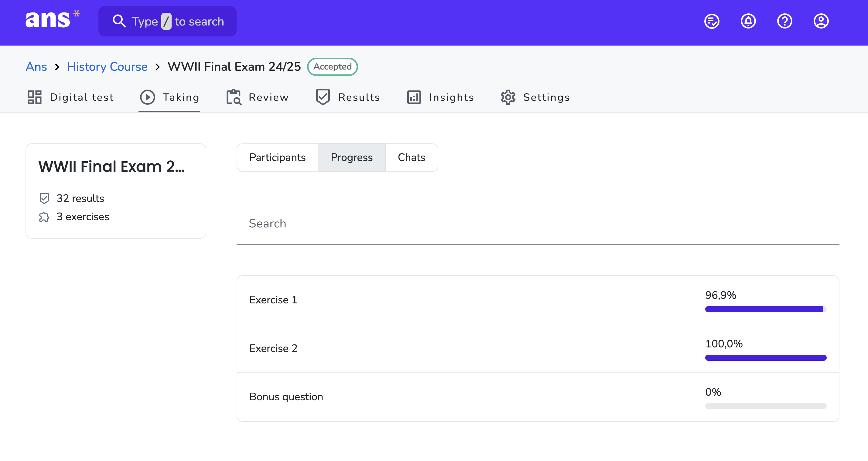Open the tasks checklist icon in header
This screenshot has width=868, height=461.
point(712,22)
